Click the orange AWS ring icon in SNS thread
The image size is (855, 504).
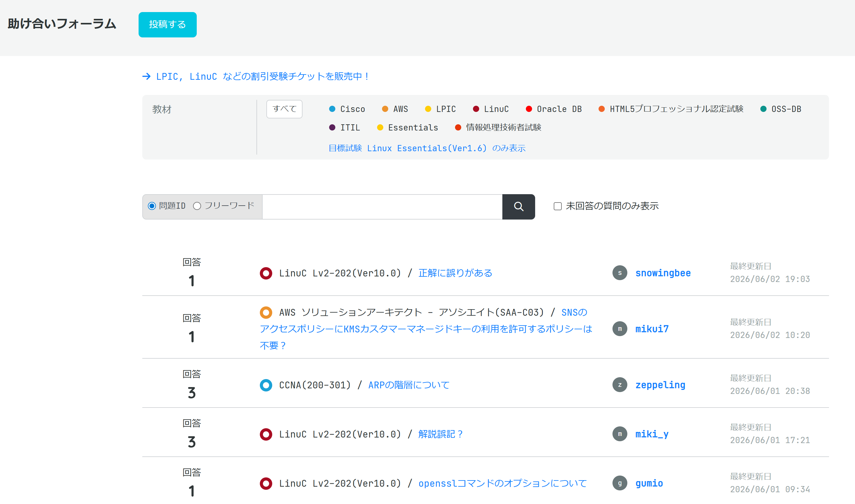pos(266,313)
